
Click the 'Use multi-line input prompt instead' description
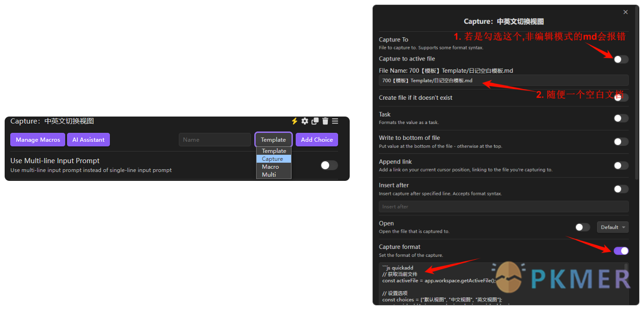pos(91,170)
